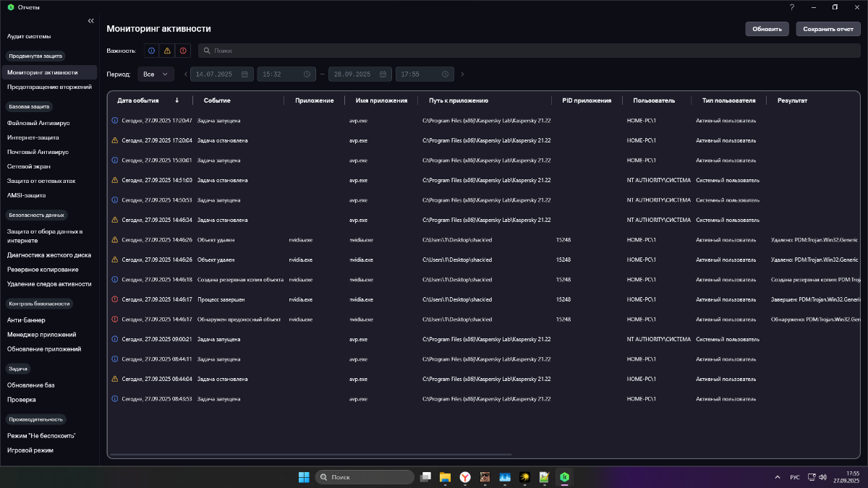The image size is (868, 488).
Task: Open the Windows Start menu
Action: coord(304,477)
